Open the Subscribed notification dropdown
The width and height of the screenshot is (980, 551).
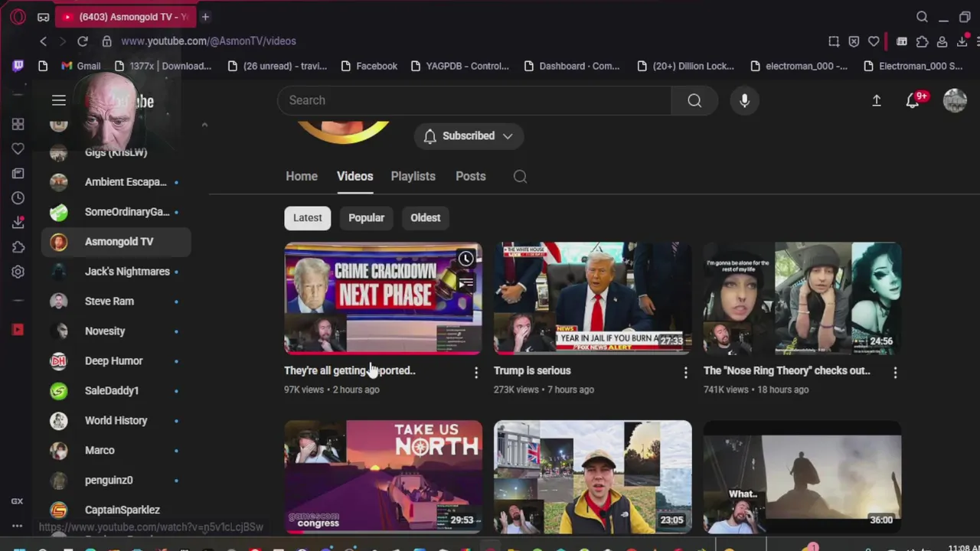(468, 136)
